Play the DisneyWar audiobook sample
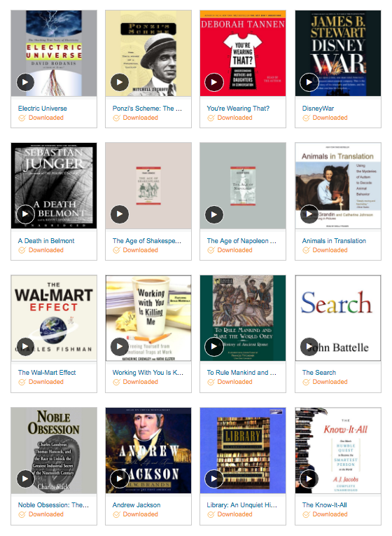The height and width of the screenshot is (536, 392). (309, 83)
